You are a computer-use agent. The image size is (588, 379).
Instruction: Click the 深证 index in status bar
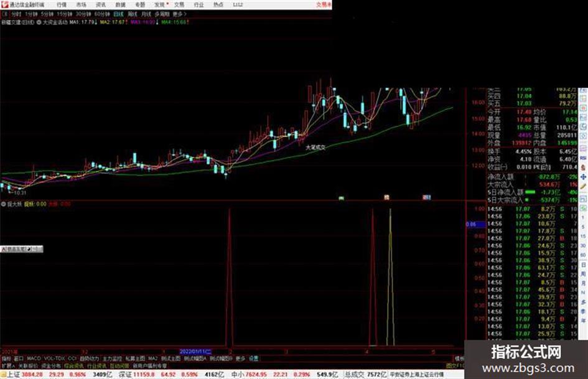point(126,375)
